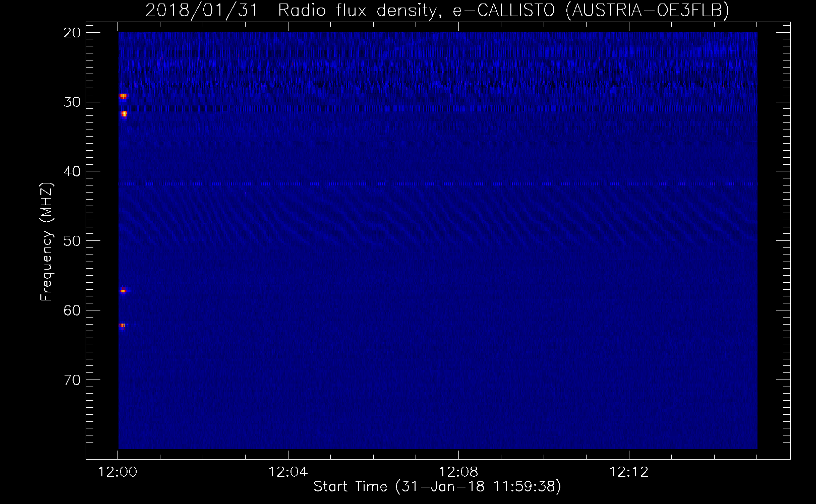Click the bright burst spot near 62 MHz
Screen dimensions: 816x504
[123, 326]
